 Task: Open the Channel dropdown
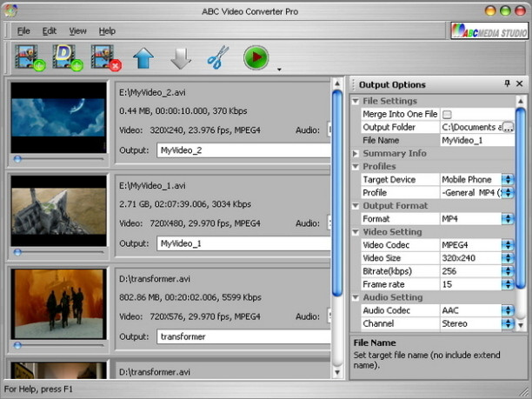(508, 323)
